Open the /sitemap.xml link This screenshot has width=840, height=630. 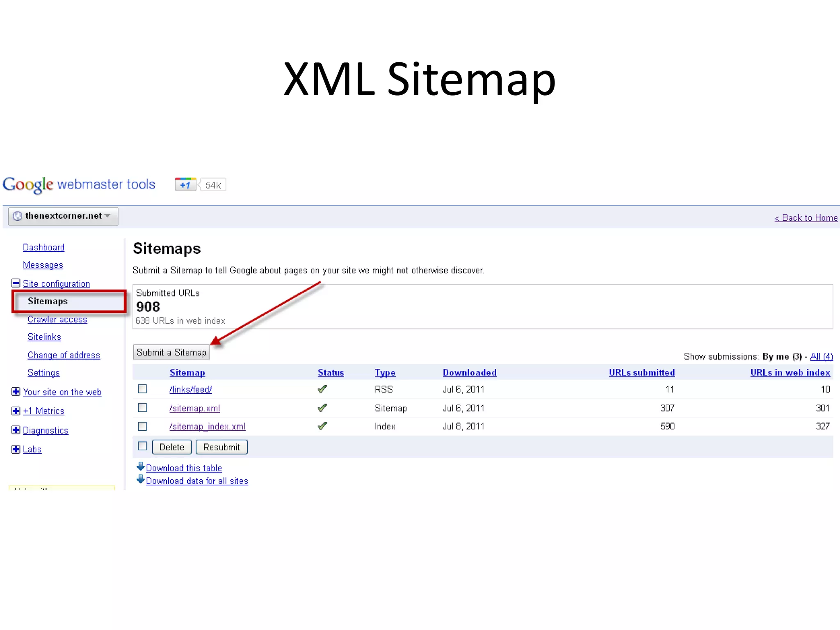click(x=195, y=409)
